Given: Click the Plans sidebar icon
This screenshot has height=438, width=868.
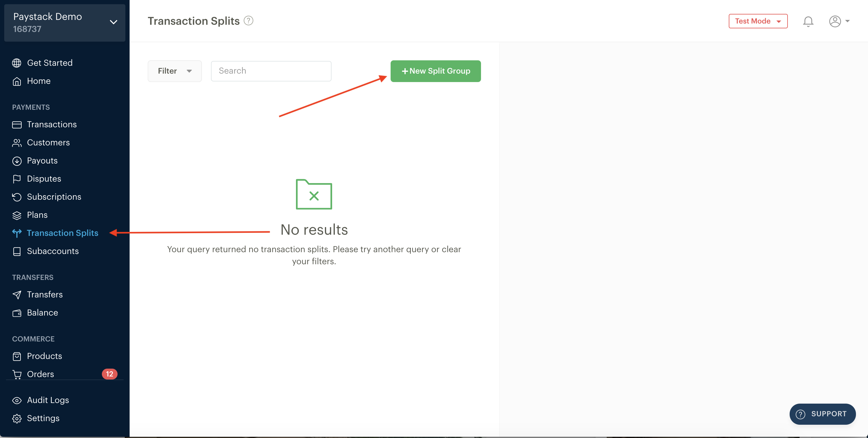Looking at the screenshot, I should pos(17,214).
